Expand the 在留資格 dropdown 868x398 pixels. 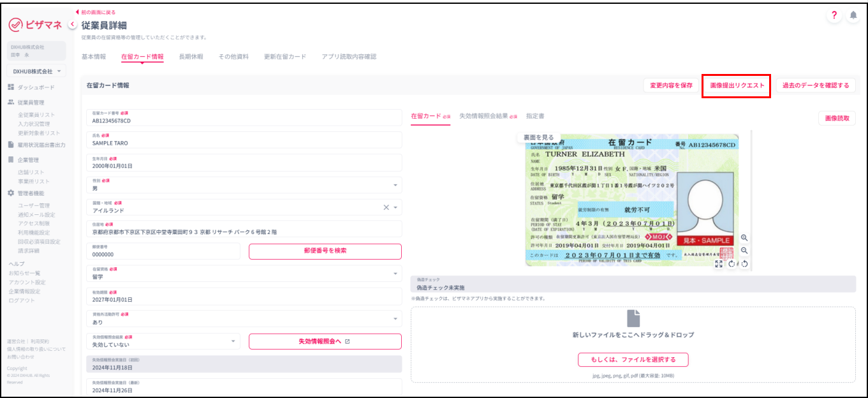click(244, 274)
